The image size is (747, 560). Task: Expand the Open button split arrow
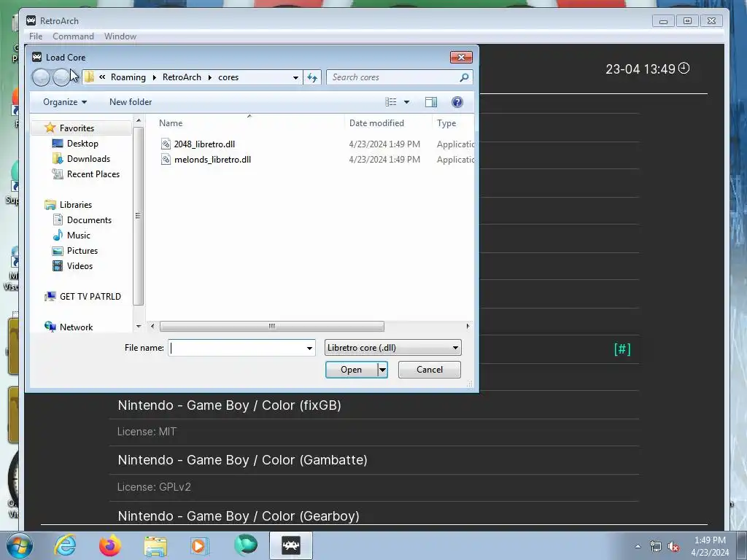382,370
